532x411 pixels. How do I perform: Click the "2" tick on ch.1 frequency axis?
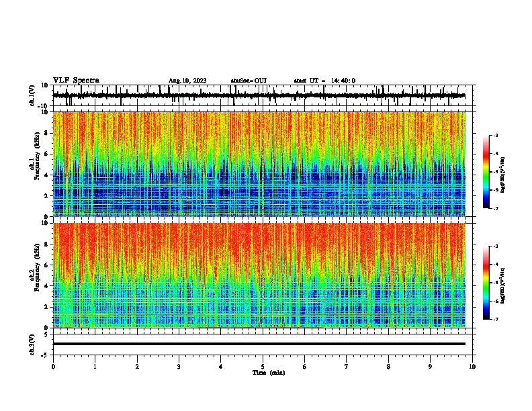pyautogui.click(x=47, y=195)
